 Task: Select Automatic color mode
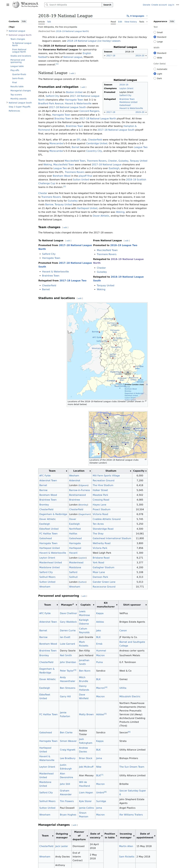[x=155, y=69]
